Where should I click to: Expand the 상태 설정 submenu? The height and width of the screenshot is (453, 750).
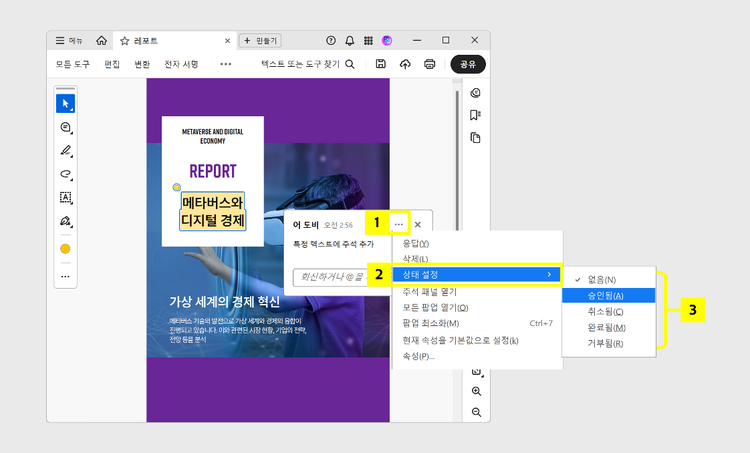coord(477,275)
